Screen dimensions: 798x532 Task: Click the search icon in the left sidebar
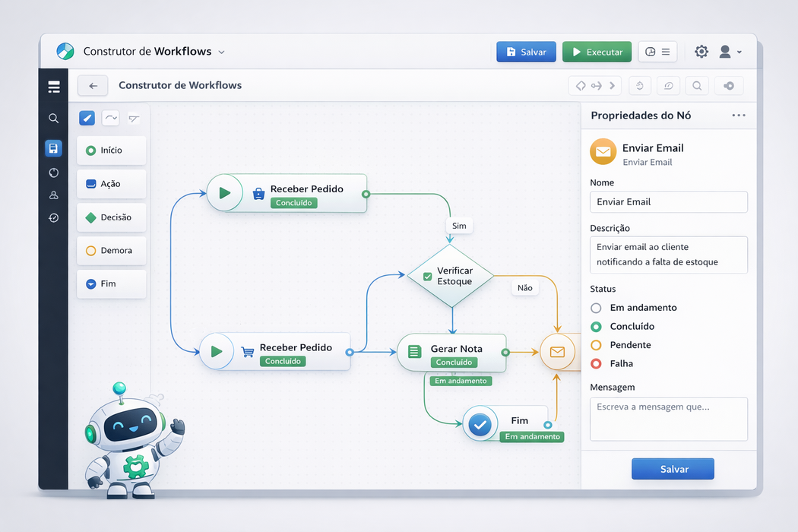(x=53, y=119)
